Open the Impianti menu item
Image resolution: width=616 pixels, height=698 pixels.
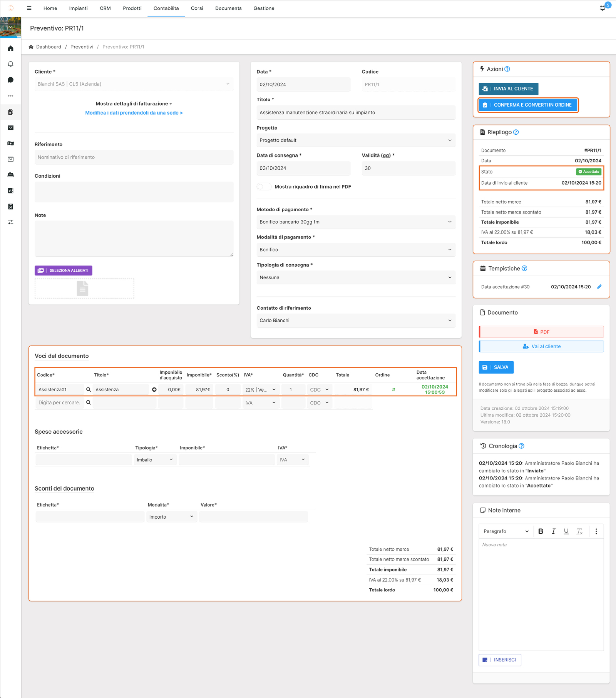click(78, 8)
